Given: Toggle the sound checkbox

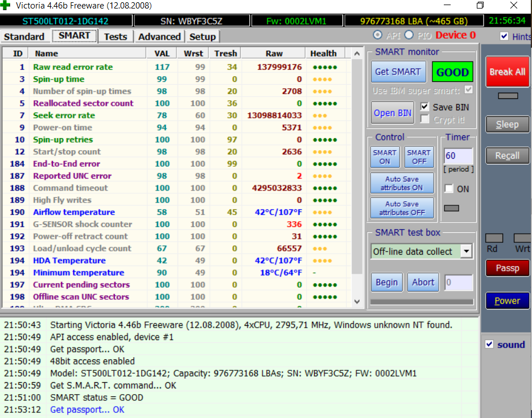Looking at the screenshot, I should click(x=489, y=344).
